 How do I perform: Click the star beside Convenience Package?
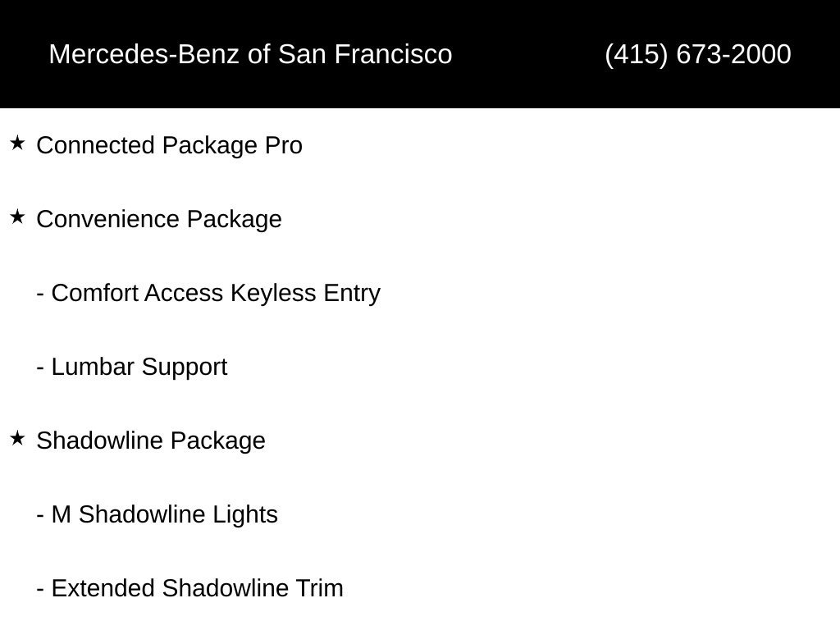point(17,217)
